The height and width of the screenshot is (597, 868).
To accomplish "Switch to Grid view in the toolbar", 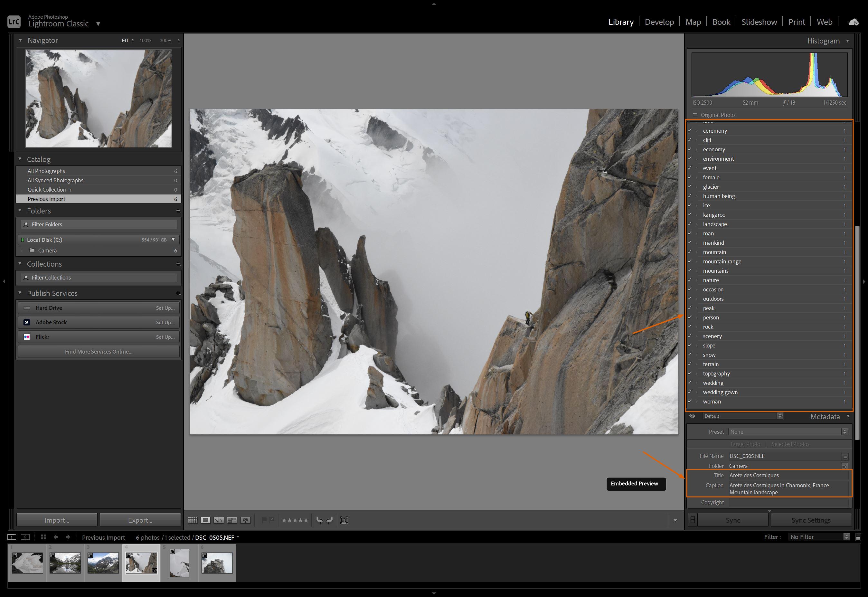I will 193,520.
